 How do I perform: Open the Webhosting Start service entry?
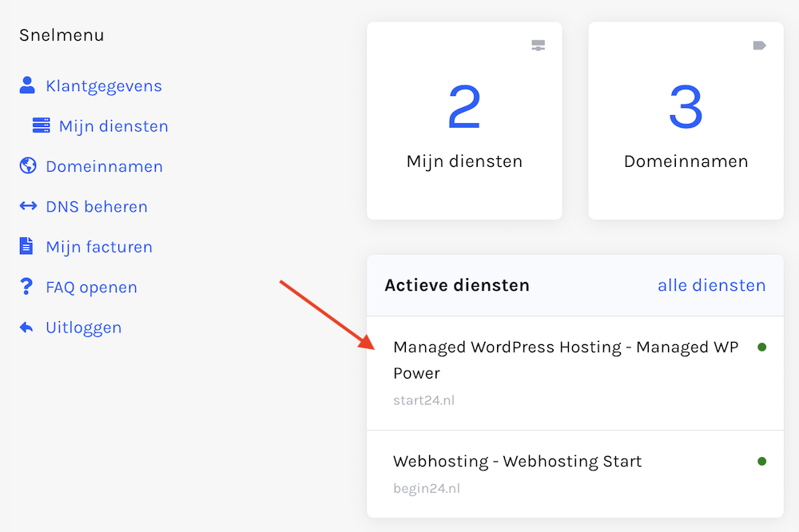click(x=516, y=461)
